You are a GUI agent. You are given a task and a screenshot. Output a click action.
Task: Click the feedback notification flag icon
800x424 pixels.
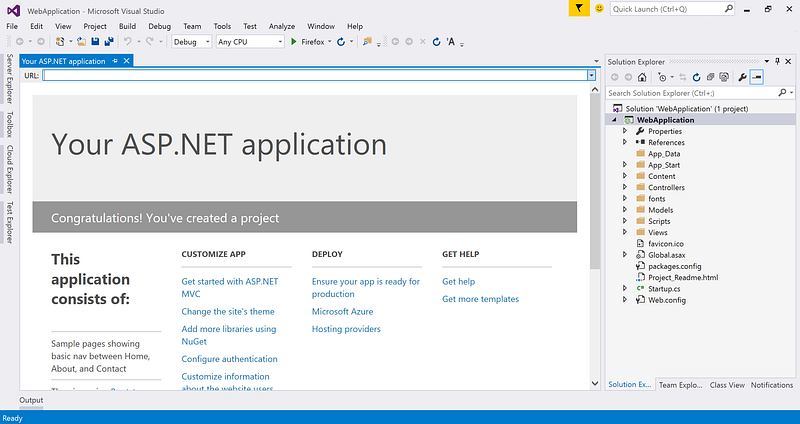(579, 8)
